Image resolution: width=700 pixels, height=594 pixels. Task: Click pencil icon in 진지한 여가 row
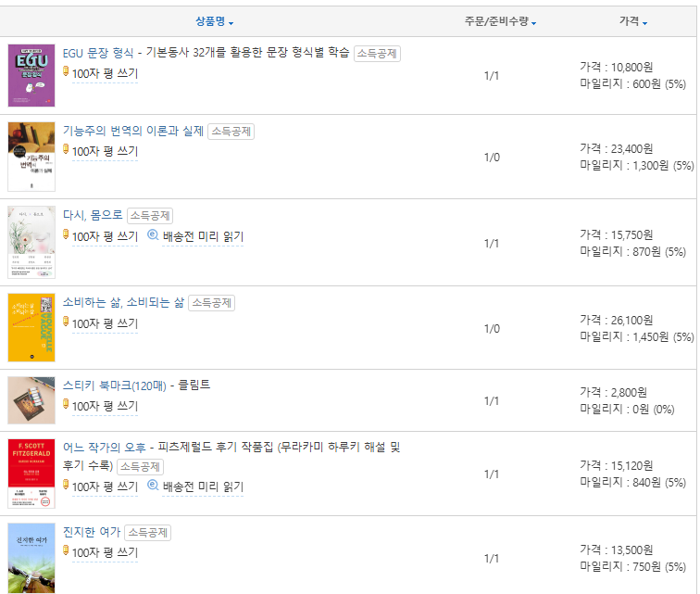(x=66, y=550)
